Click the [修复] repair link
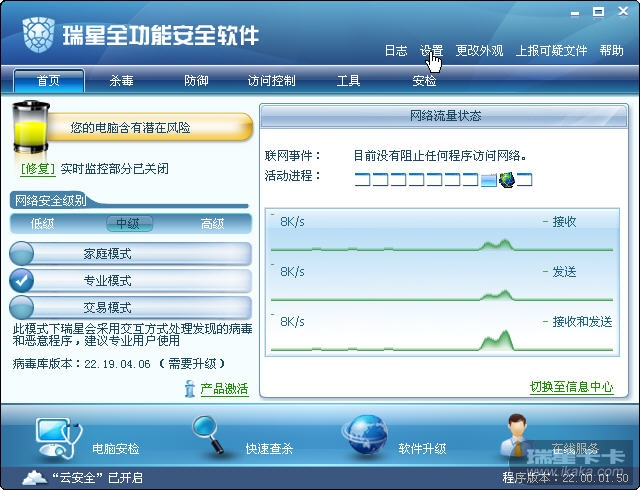The height and width of the screenshot is (490, 640). pyautogui.click(x=38, y=169)
